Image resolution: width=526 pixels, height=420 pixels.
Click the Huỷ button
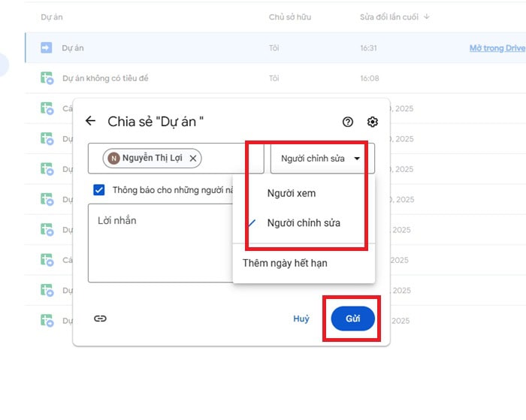click(x=301, y=319)
